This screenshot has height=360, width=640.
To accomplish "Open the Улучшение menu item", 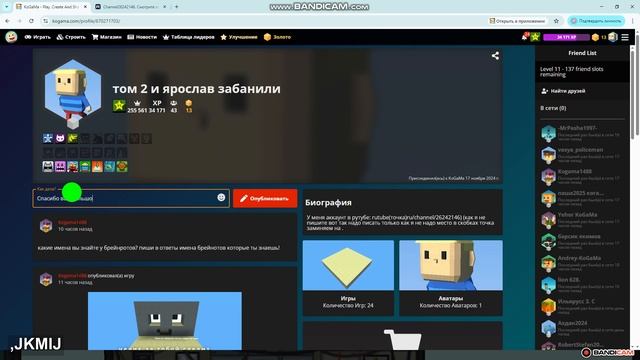I will pyautogui.click(x=239, y=37).
